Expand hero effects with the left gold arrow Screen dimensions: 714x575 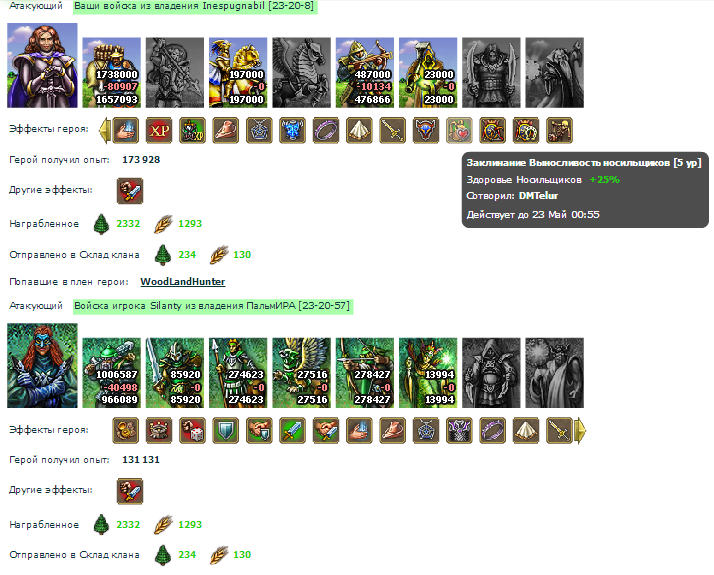(x=105, y=131)
